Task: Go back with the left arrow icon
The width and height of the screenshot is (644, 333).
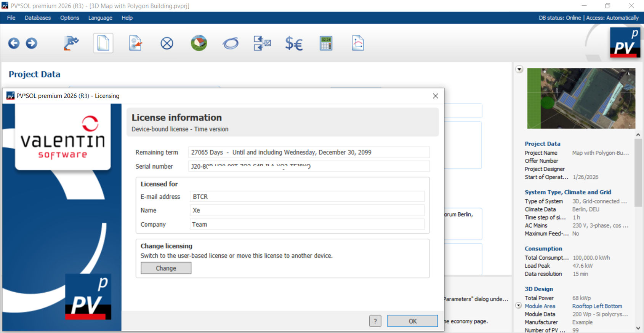Action: [x=14, y=43]
